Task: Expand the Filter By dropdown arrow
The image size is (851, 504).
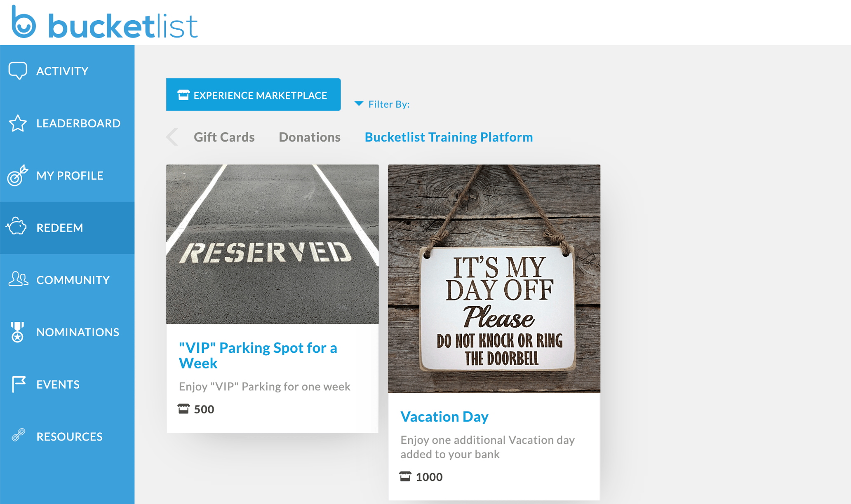Action: [359, 104]
